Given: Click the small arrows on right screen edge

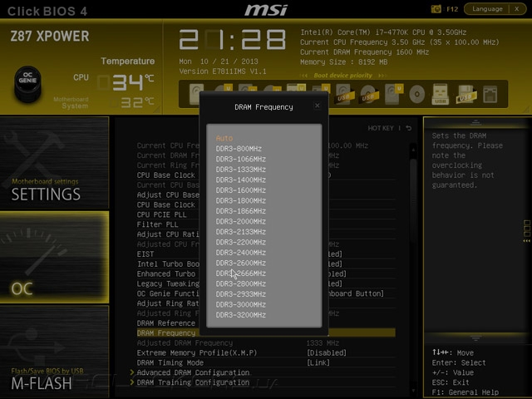Looking at the screenshot, I should 526,240.
